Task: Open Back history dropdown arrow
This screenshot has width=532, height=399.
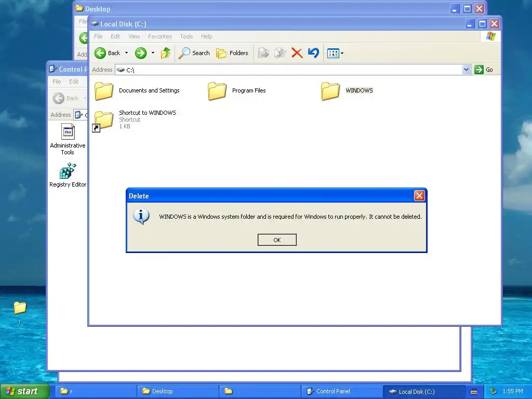Action: click(127, 53)
